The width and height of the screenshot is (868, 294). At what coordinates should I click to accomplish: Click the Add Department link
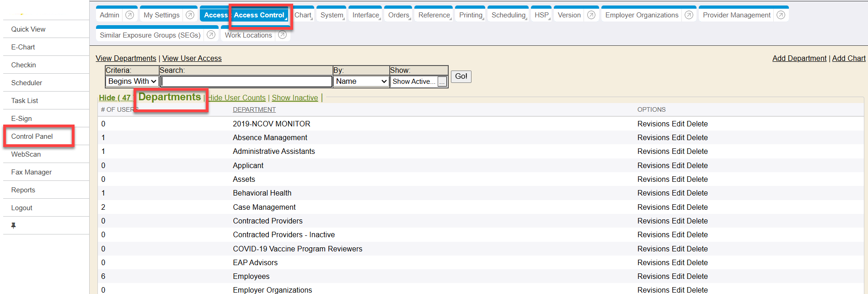pos(799,59)
